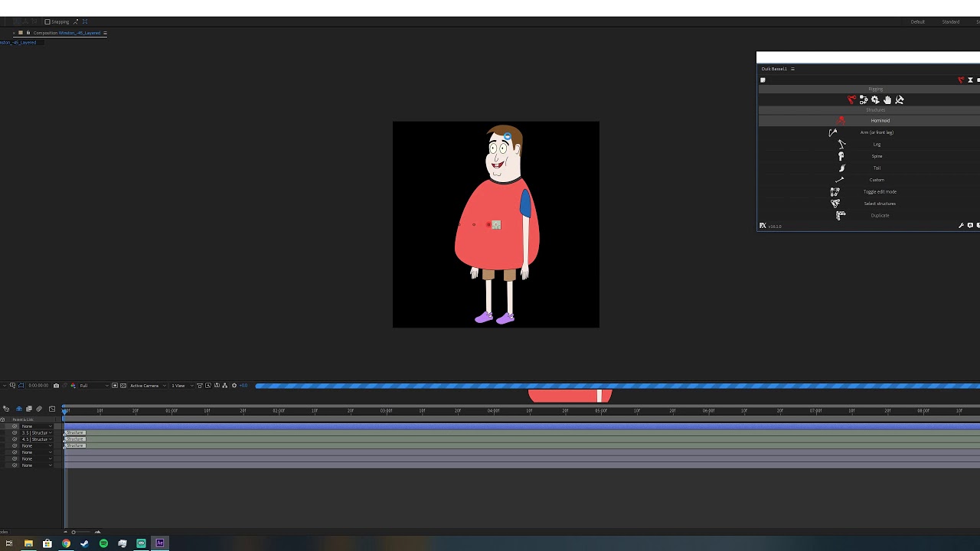
Task: Click the current time display 0:00:00:00
Action: click(38, 386)
